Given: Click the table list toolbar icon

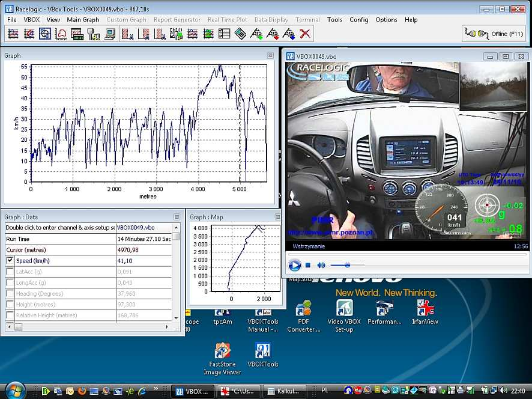Looking at the screenshot, I should coord(224,34).
